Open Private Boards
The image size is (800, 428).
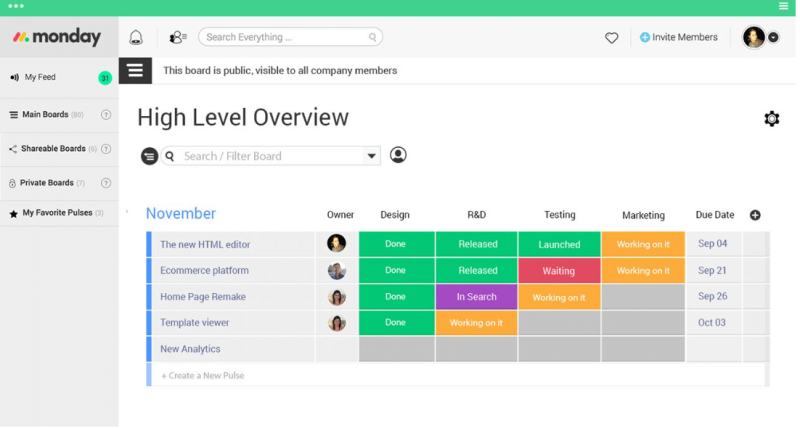pyautogui.click(x=46, y=183)
